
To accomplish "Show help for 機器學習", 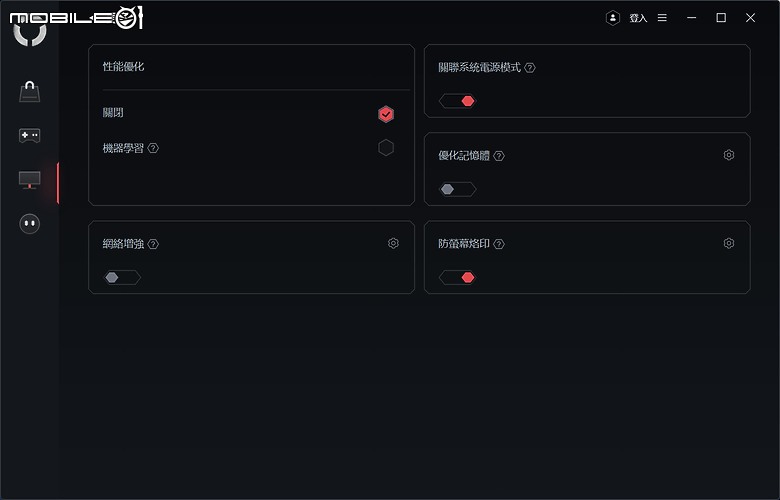I will click(x=153, y=148).
